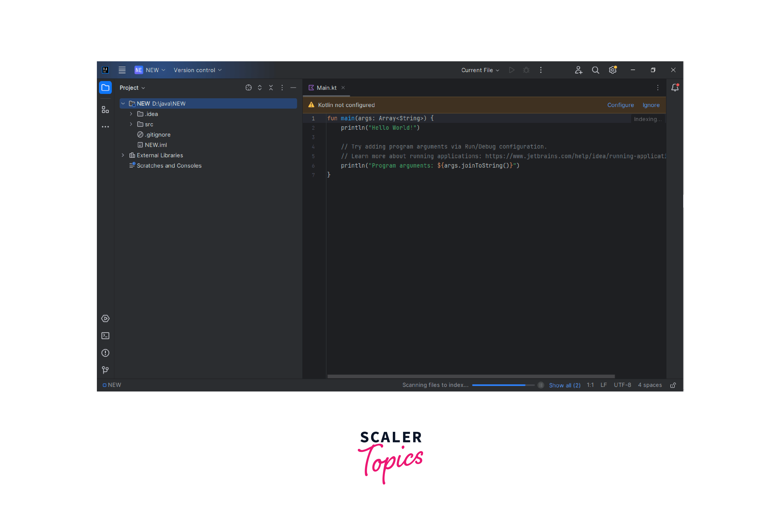Toggle the Project tool window folder icon
Image resolution: width=781 pixels, height=532 pixels.
tap(105, 88)
